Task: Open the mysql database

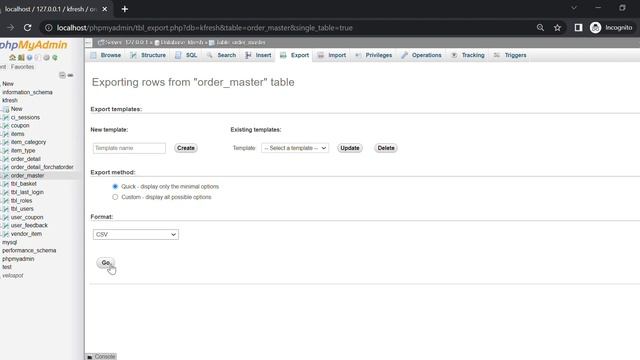Action: coord(9,242)
